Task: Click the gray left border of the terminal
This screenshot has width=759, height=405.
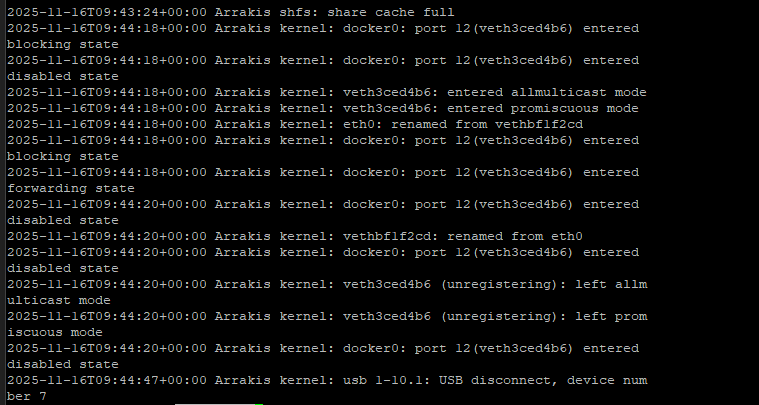Action: [x=2, y=202]
